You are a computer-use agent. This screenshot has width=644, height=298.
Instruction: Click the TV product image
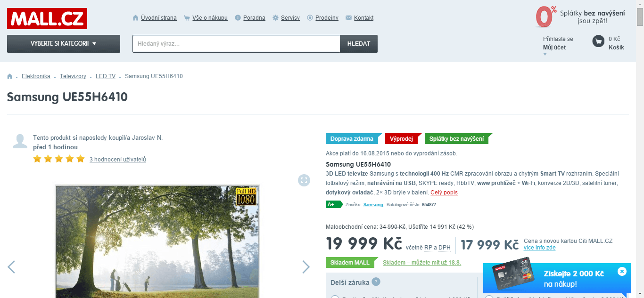[x=157, y=242]
